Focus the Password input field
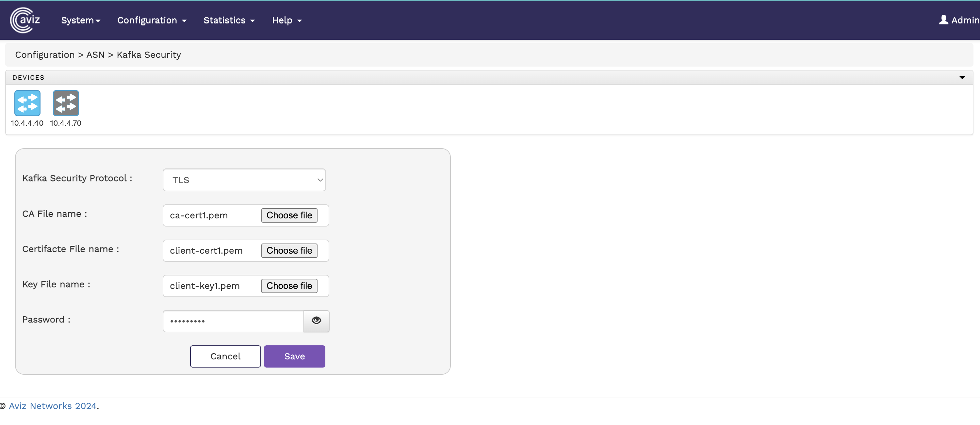 [x=233, y=321]
